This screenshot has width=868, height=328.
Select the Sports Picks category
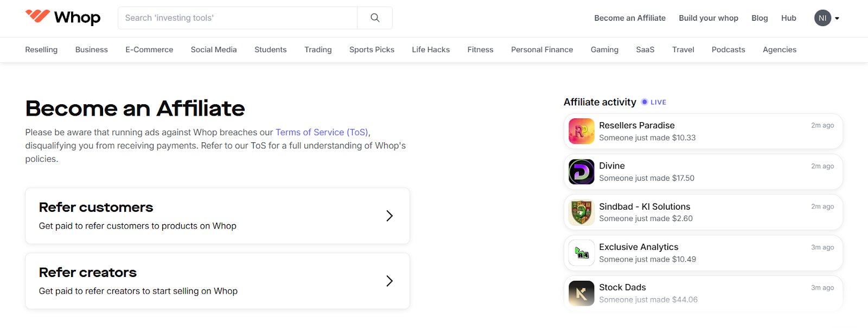pos(372,49)
